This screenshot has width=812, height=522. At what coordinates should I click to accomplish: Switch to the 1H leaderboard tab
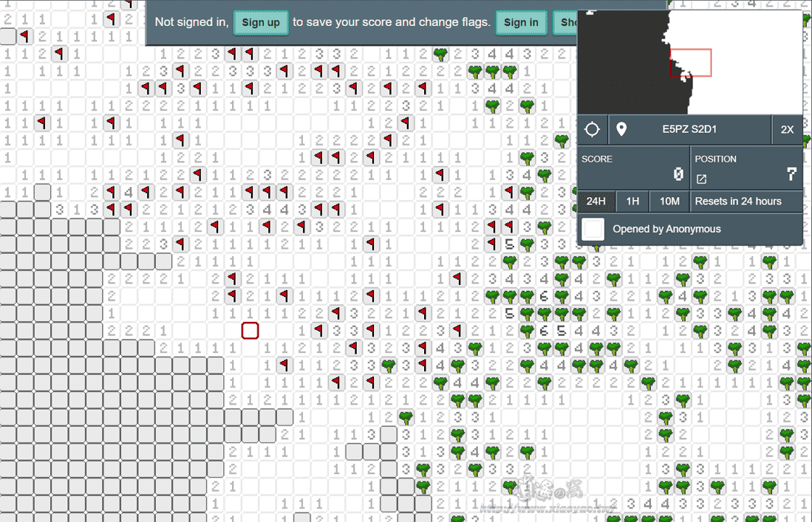pos(632,201)
